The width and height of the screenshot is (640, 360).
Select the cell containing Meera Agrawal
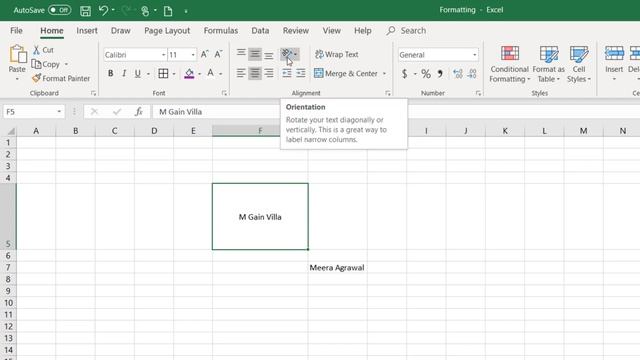click(x=337, y=268)
